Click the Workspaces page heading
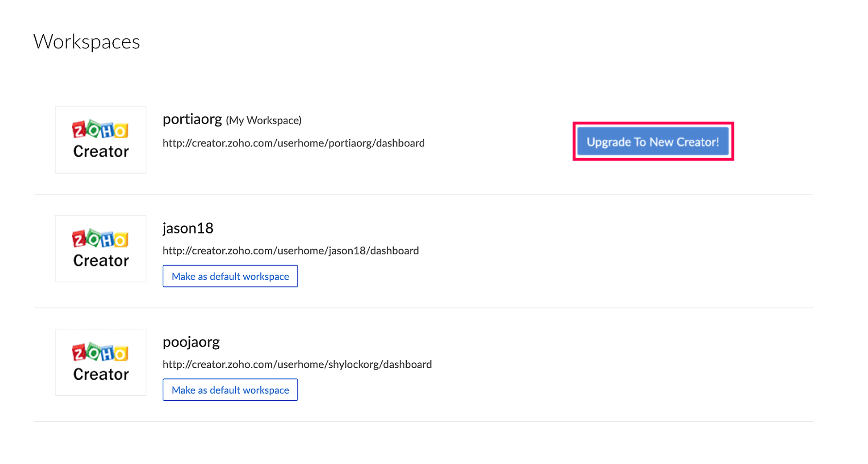This screenshot has height=464, width=868. (87, 42)
